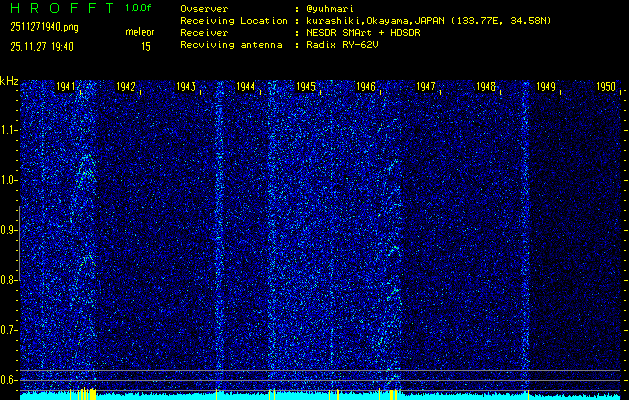629x400 pixels.
Task: Click the 'Receiving Location' label
Action: (x=234, y=21)
